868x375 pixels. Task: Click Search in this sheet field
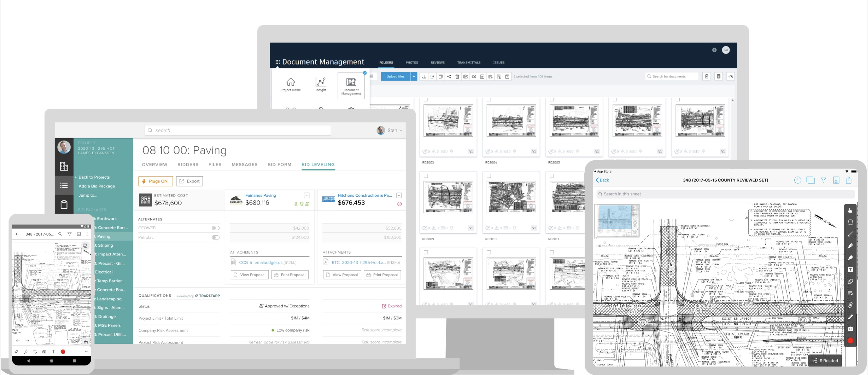coord(725,194)
